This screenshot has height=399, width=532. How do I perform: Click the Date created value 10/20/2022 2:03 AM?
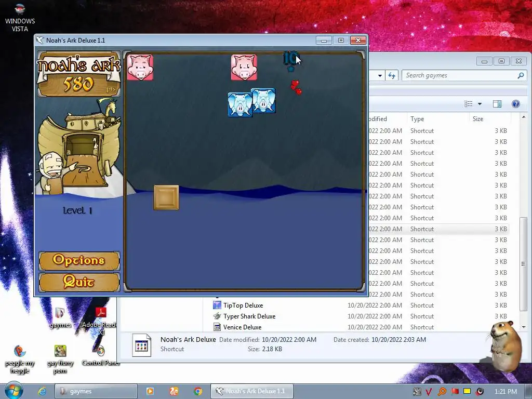[398, 340]
